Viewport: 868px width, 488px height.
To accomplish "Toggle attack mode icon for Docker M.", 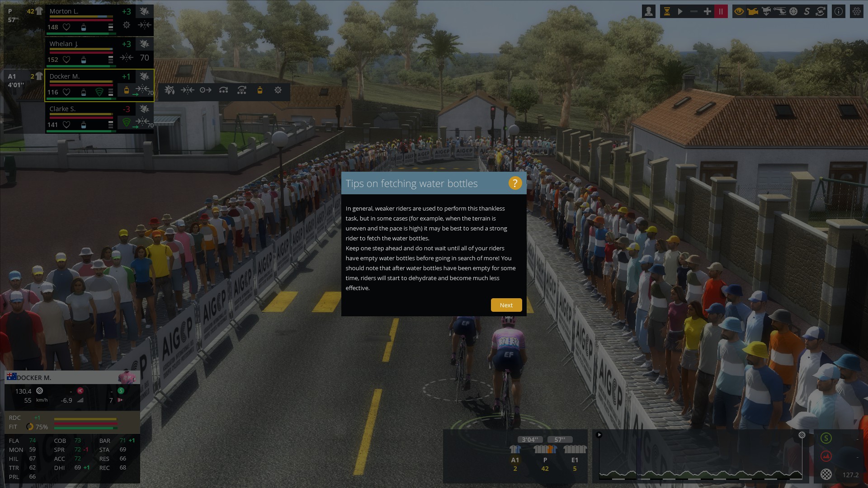I will pyautogui.click(x=170, y=90).
